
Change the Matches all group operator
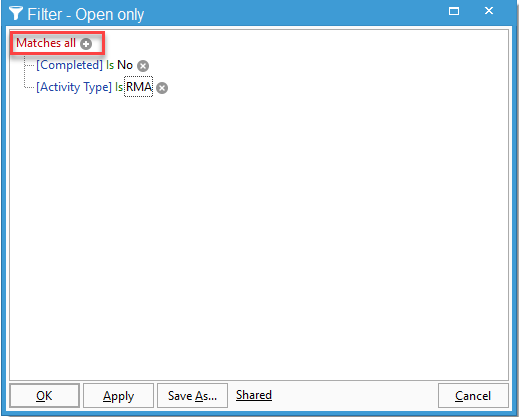click(46, 43)
